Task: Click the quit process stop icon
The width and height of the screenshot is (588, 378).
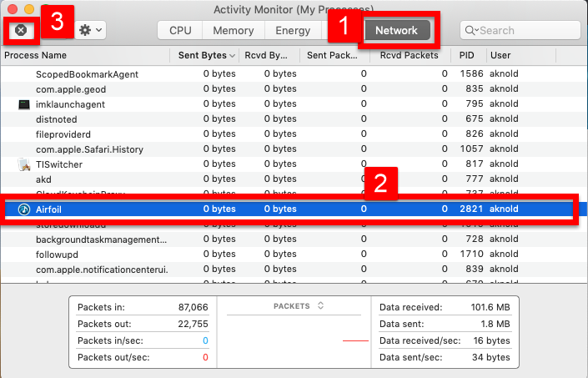Action: (x=21, y=30)
